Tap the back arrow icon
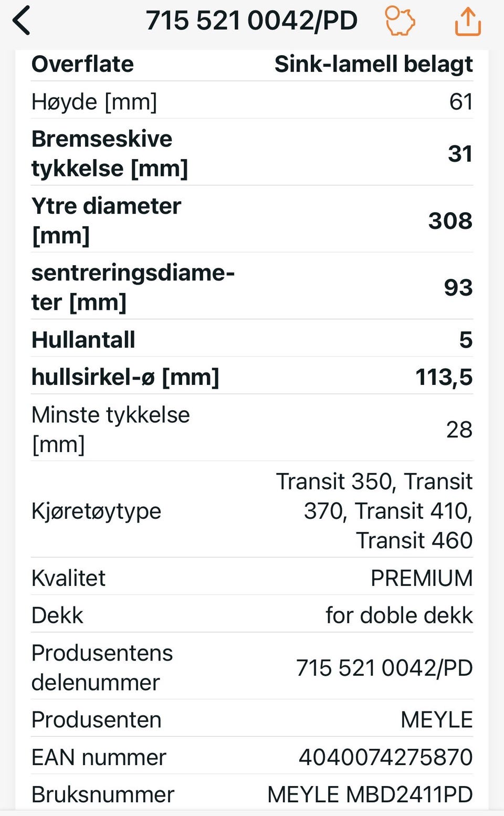 [22, 22]
